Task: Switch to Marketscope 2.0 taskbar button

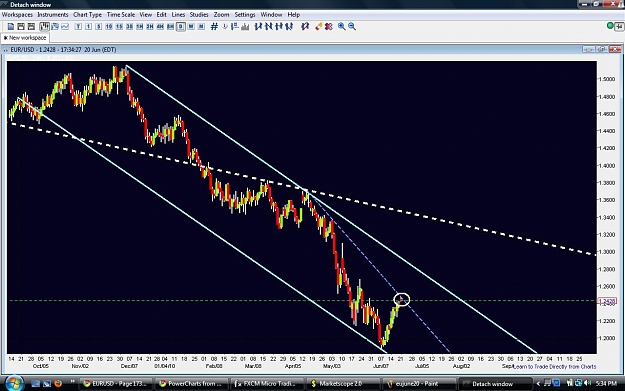Action: pyautogui.click(x=342, y=384)
